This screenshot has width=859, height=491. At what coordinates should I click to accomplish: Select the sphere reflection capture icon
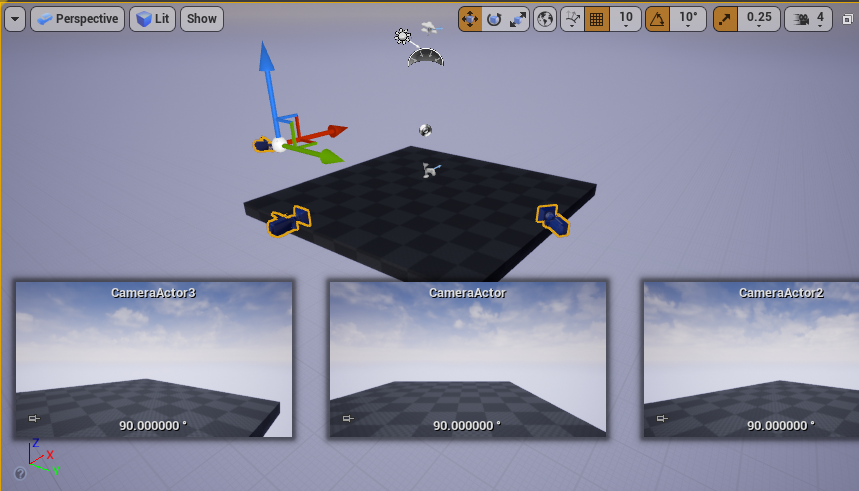pos(426,130)
